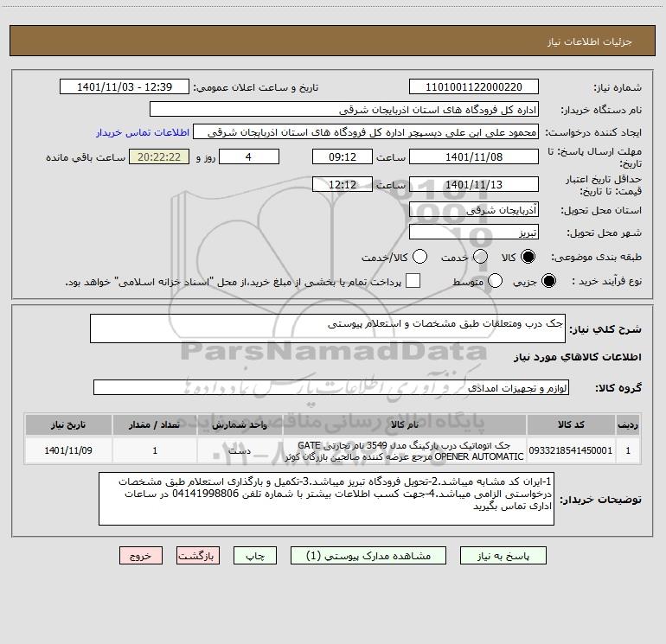The image size is (666, 644).
Task: Select the کالا radio button
Action: [528, 257]
